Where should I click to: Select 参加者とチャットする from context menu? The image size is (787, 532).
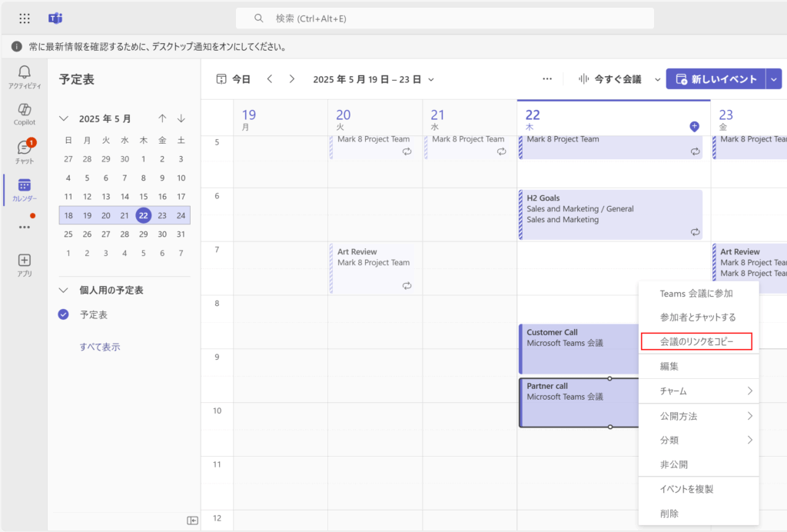click(698, 318)
